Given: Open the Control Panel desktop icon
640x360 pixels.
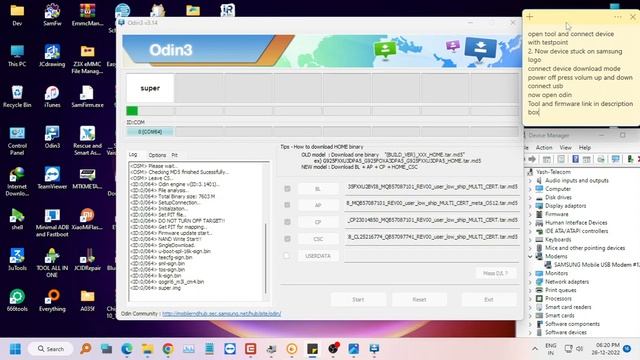Looking at the screenshot, I should [17, 140].
